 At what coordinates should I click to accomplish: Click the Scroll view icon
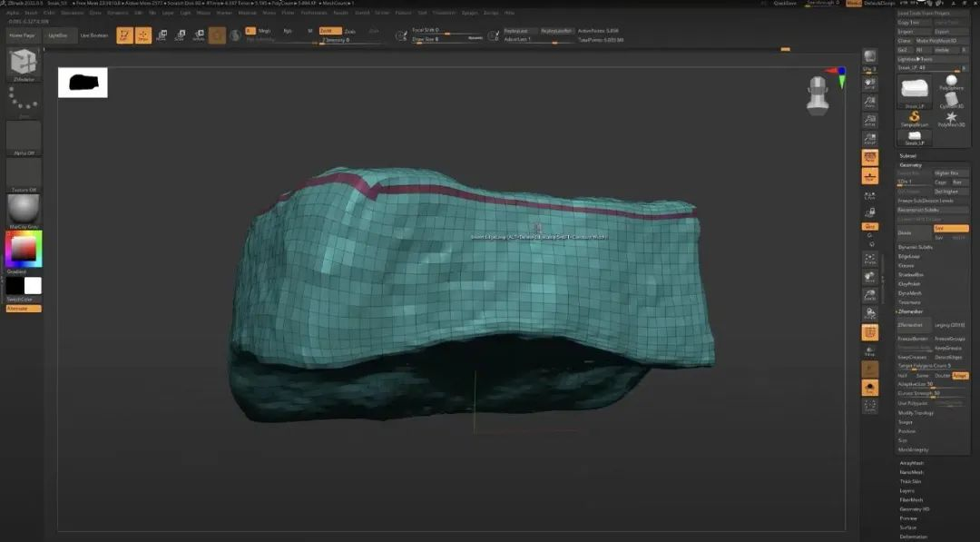click(869, 84)
